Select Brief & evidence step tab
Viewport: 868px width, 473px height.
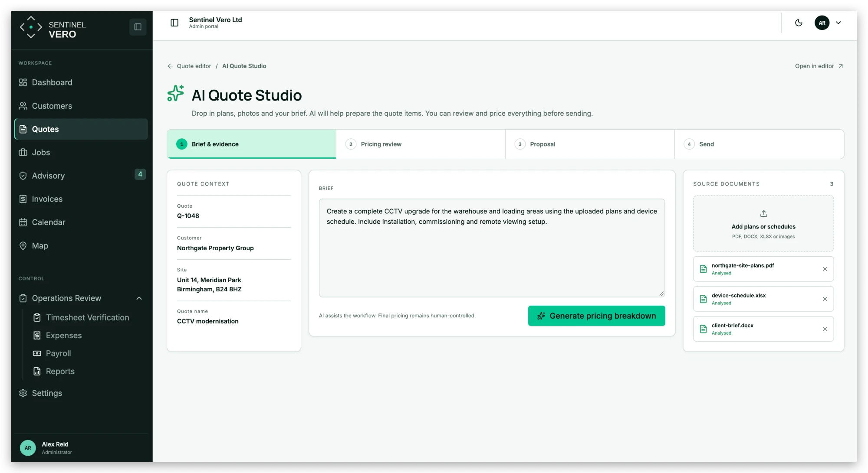(x=252, y=144)
